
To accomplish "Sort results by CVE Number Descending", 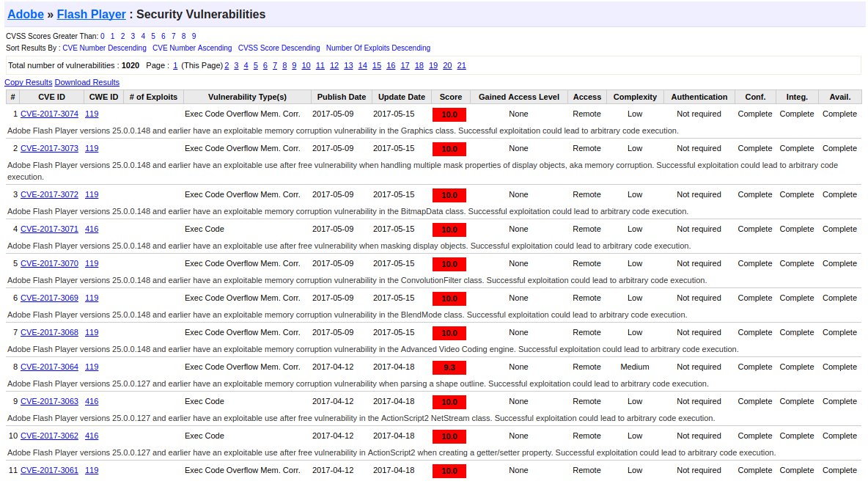I will pyautogui.click(x=105, y=48).
